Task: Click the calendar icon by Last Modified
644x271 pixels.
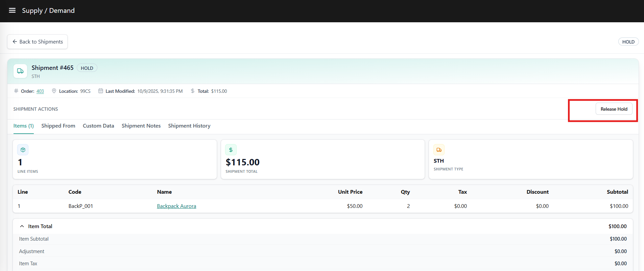Action: [x=100, y=91]
